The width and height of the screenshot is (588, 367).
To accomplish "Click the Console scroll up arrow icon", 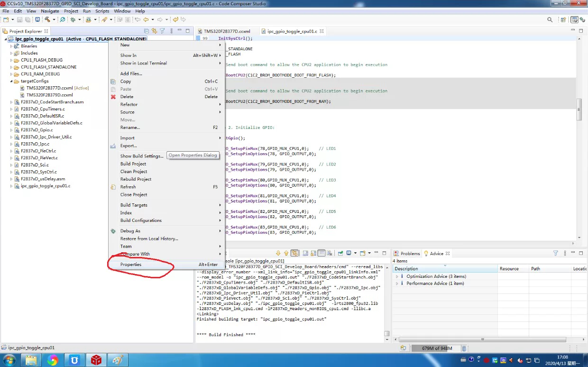I will (286, 253).
